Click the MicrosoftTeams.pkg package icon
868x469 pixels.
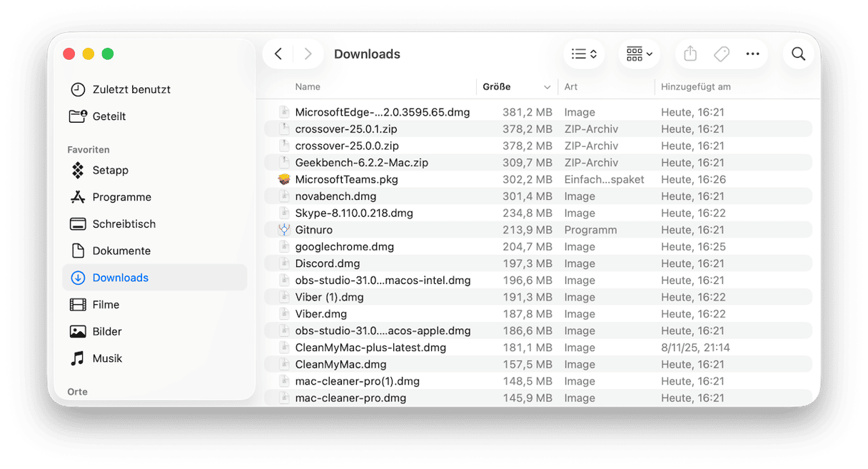[285, 179]
